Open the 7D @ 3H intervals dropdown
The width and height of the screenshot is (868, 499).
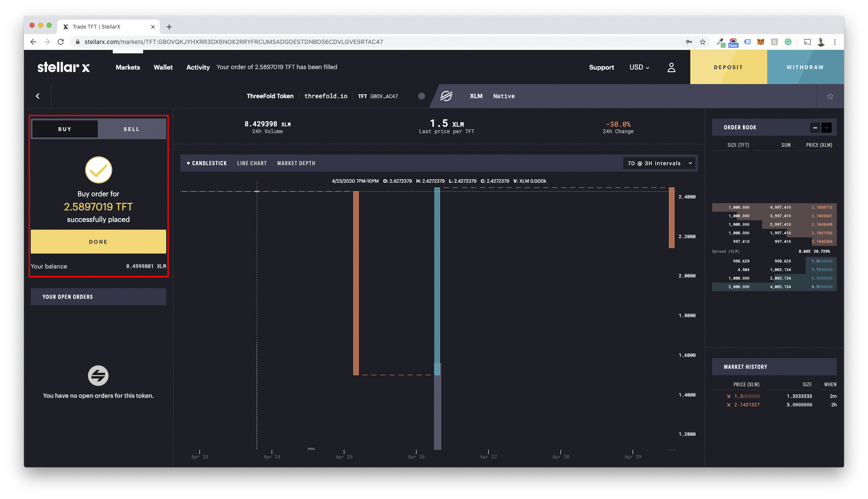pos(659,163)
